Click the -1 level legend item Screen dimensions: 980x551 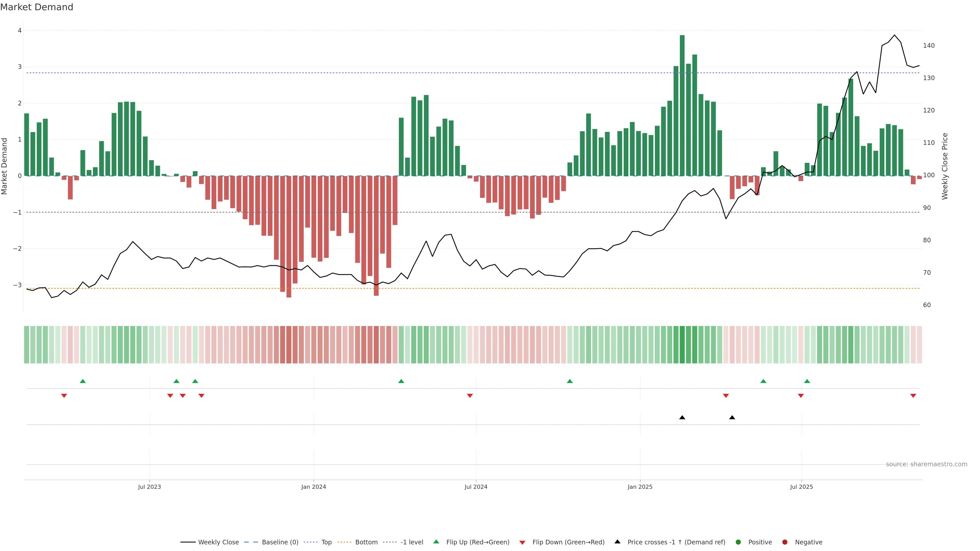412,542
